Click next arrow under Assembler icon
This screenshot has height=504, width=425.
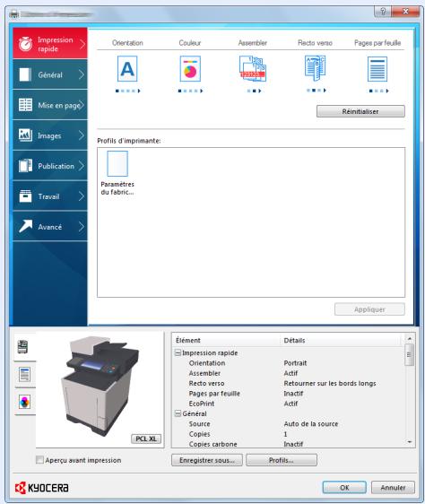coord(260,91)
